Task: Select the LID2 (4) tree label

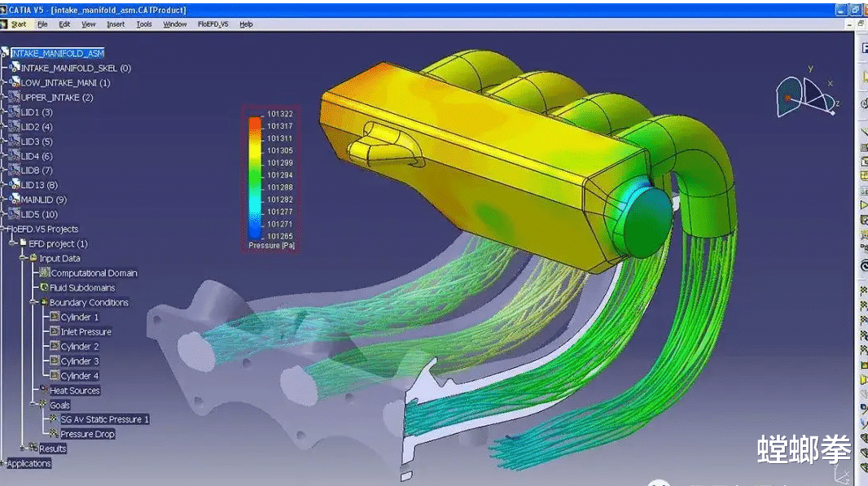Action: (37, 127)
